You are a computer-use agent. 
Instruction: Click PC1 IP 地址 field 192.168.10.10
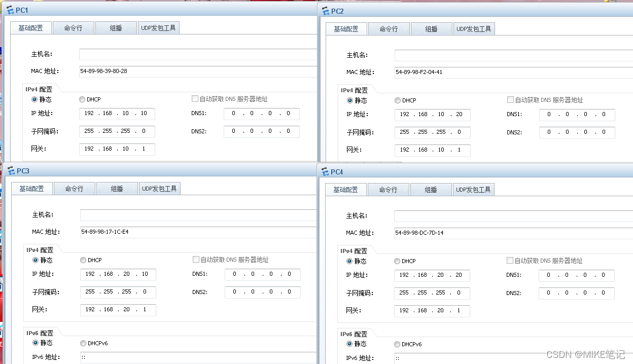tap(117, 114)
